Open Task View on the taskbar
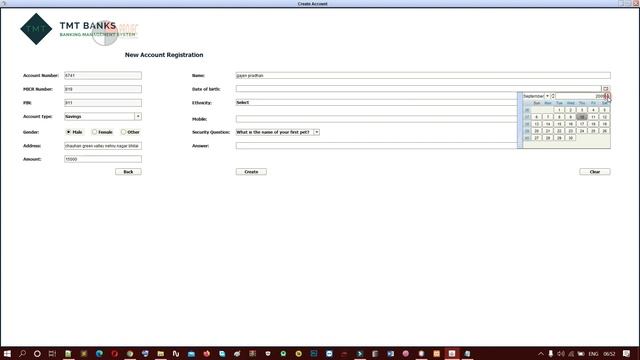The width and height of the screenshot is (640, 360). click(x=52, y=353)
